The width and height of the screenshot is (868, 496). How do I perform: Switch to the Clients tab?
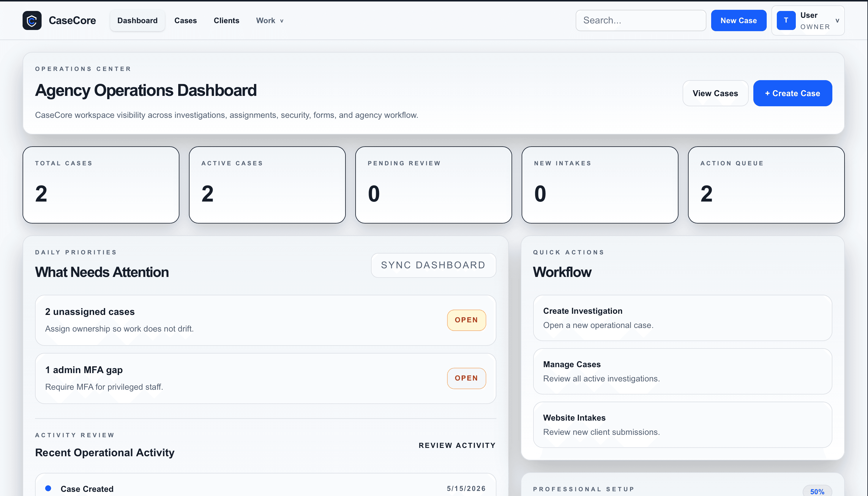[x=226, y=20]
